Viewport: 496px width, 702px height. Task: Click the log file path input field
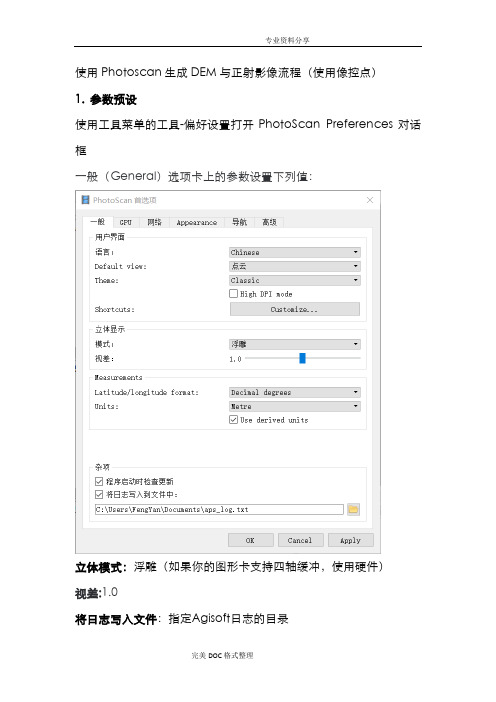(219, 509)
